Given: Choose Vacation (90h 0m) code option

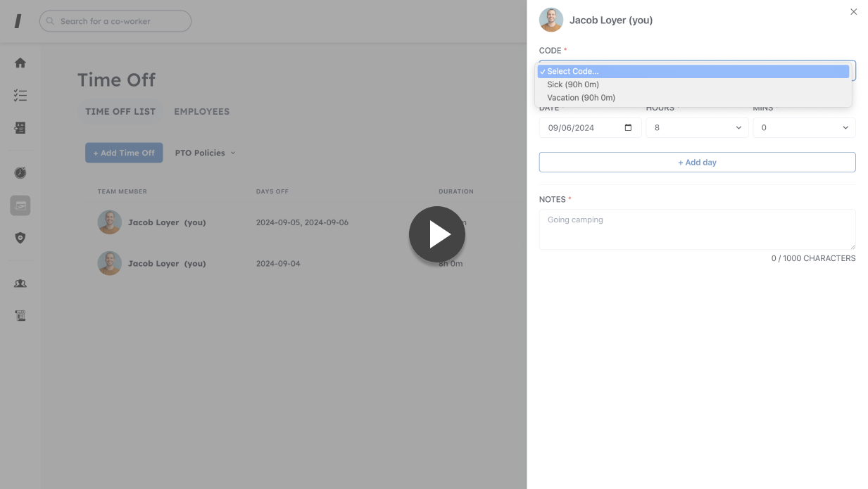Looking at the screenshot, I should click(x=581, y=98).
